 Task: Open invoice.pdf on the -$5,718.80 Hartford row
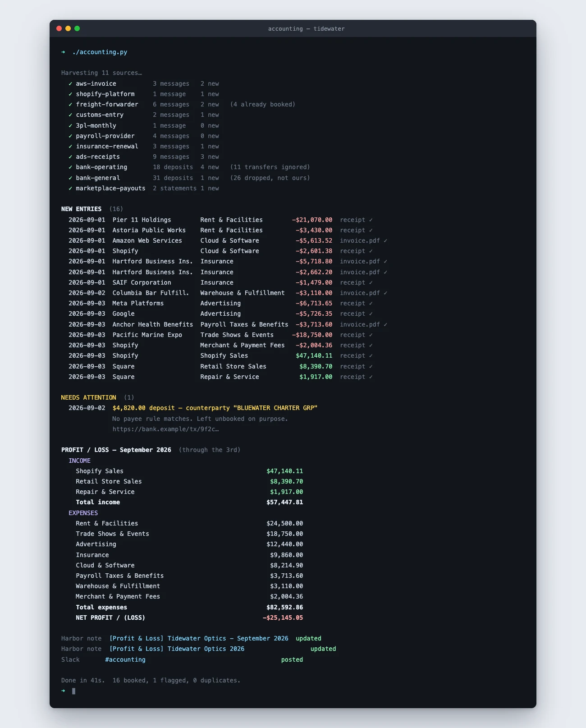(360, 261)
